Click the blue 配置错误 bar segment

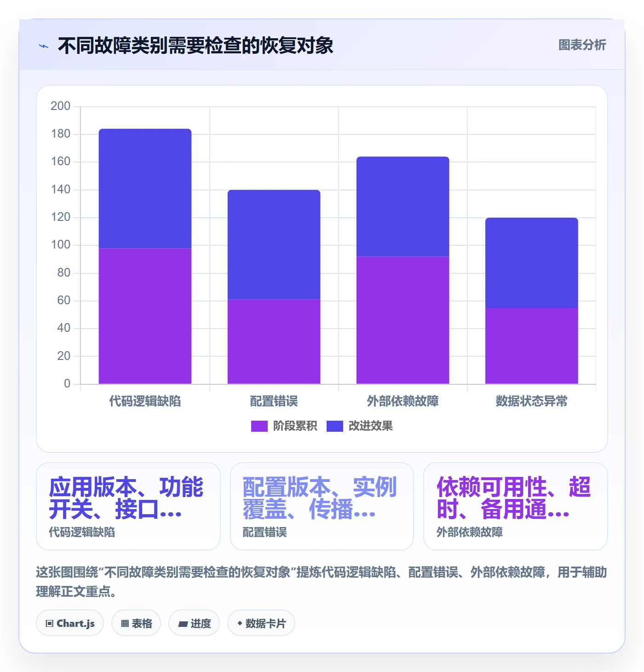pyautogui.click(x=274, y=245)
